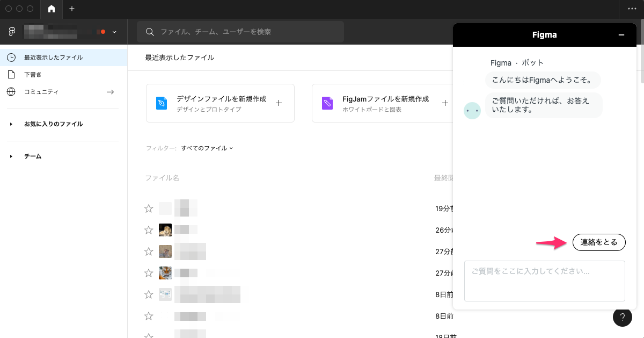Switch to the home tab
The height and width of the screenshot is (338, 644).
(51, 9)
